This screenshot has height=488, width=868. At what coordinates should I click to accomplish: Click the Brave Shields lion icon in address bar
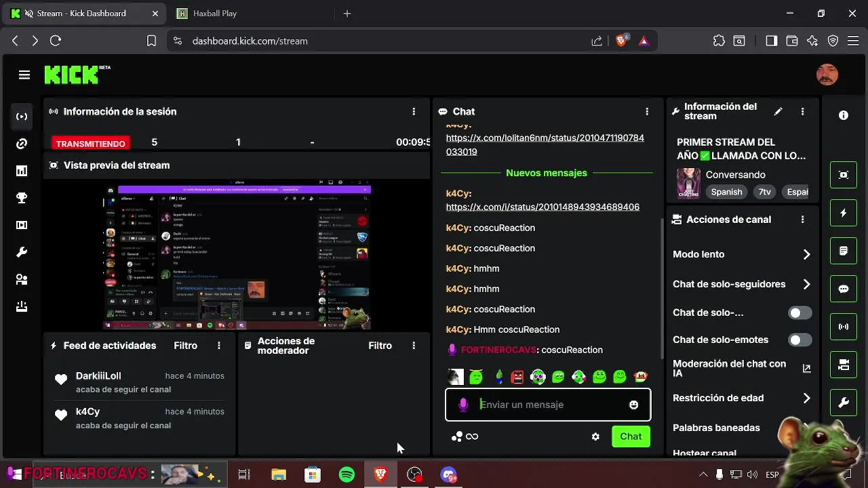pos(621,41)
